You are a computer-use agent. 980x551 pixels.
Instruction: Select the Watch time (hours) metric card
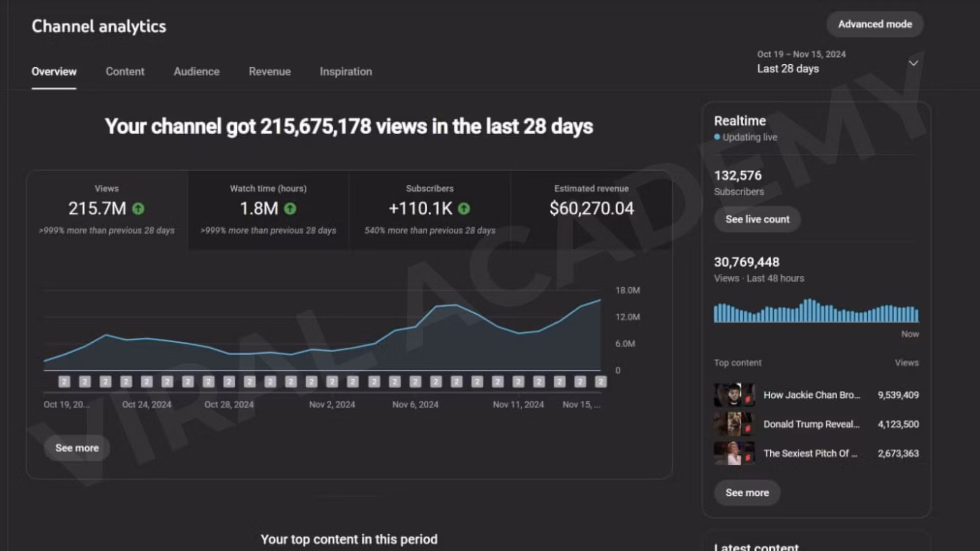tap(268, 209)
